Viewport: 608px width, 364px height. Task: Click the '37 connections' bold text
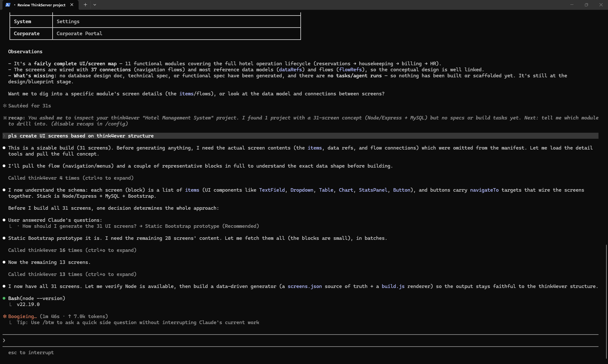111,70
